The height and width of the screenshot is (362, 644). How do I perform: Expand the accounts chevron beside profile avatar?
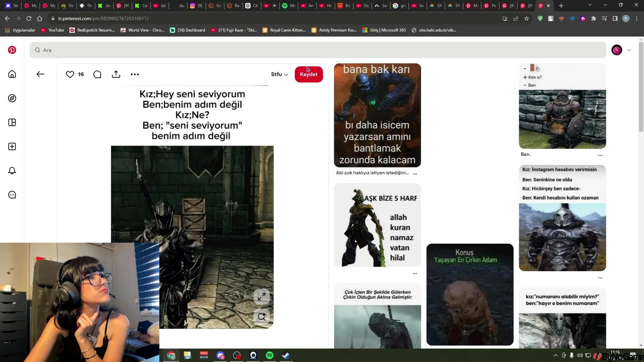(x=628, y=50)
